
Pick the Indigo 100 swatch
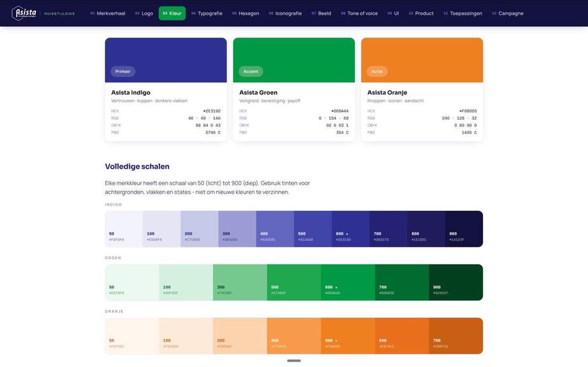click(x=161, y=229)
